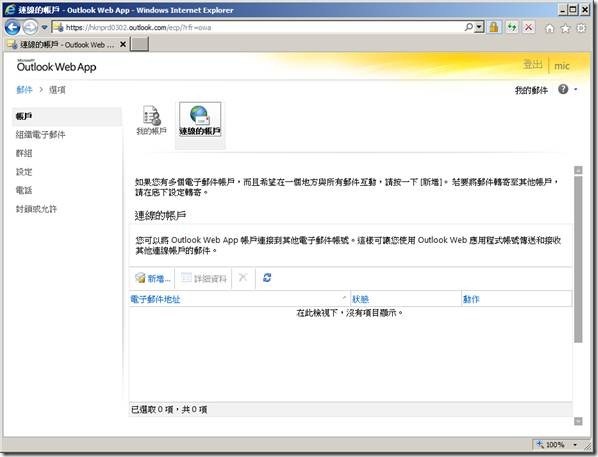Select 組織電子郵件 in the sidebar
This screenshot has width=598, height=457.
[40, 134]
